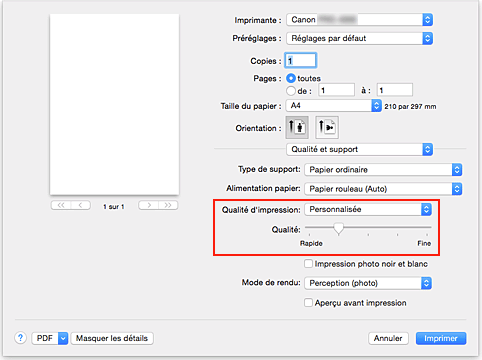The image size is (482, 360).
Task: Click the Masquer les détails button
Action: (112, 338)
